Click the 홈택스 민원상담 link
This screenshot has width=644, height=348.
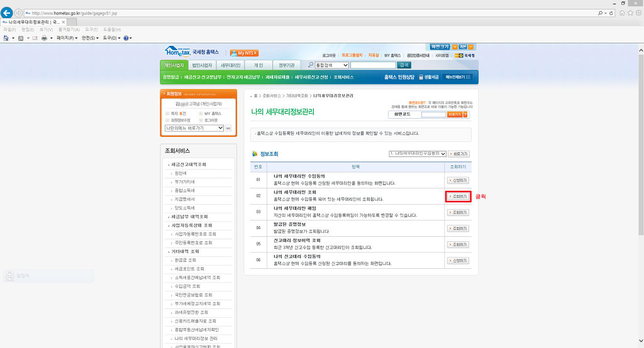pyautogui.click(x=399, y=77)
